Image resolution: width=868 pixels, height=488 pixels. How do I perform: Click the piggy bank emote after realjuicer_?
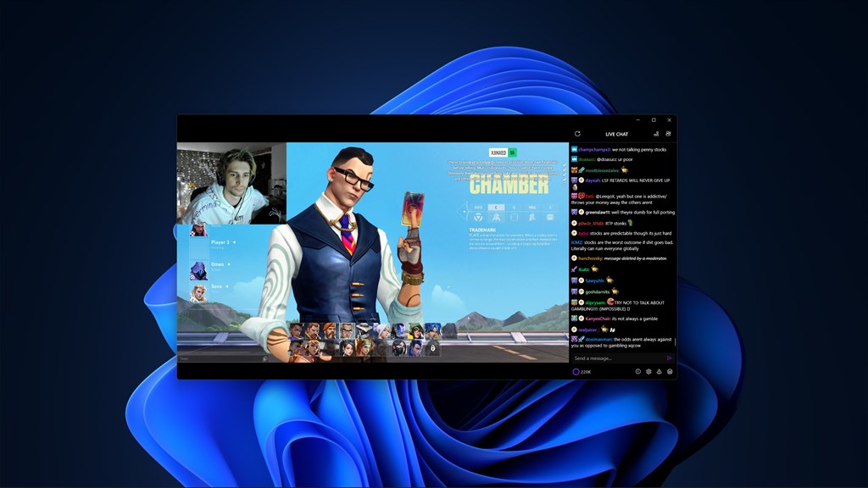click(x=604, y=330)
